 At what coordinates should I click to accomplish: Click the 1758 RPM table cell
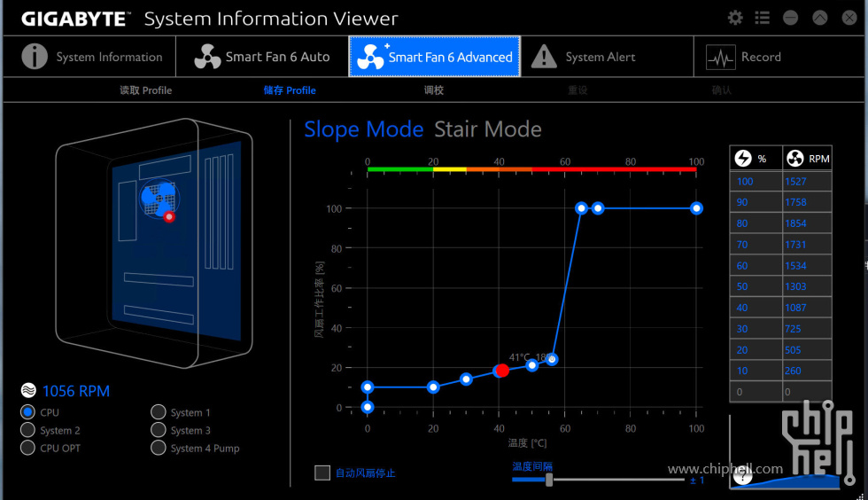[807, 202]
